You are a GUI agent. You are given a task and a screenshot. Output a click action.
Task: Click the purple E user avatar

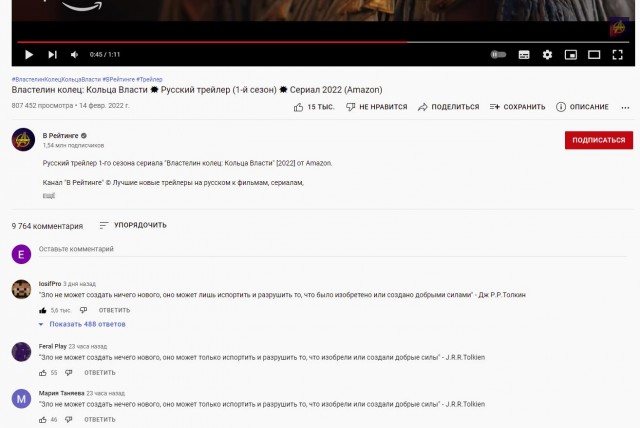click(x=21, y=254)
